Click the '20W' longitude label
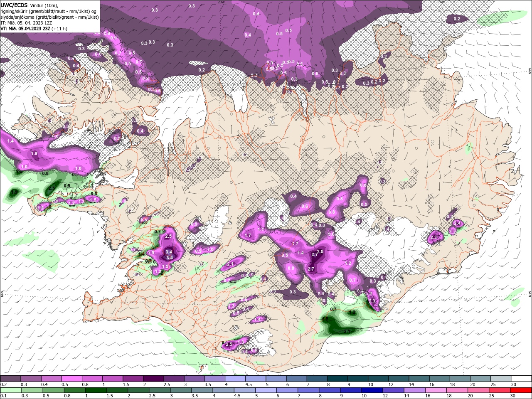This screenshot has width=532, height=399. coord(221,2)
